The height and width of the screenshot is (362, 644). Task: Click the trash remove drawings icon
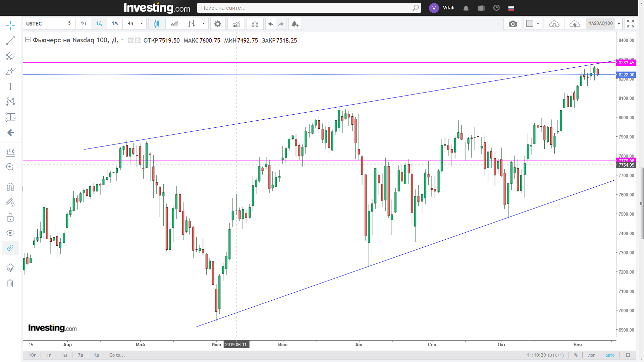click(10, 284)
